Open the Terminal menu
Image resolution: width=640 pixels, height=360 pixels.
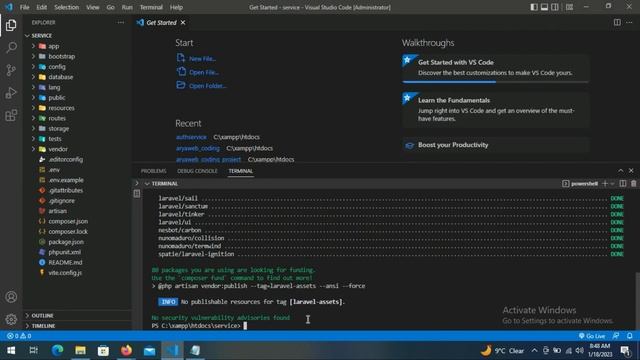point(151,7)
